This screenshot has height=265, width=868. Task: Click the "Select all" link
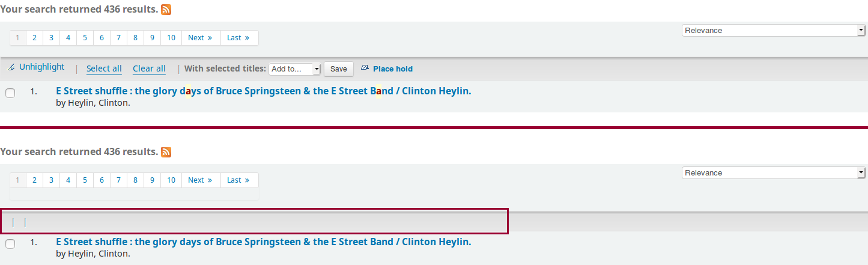[104, 69]
